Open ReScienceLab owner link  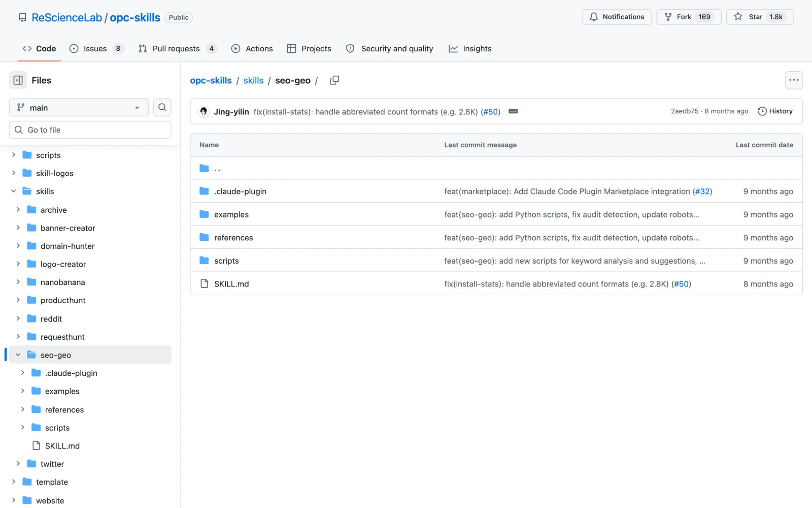[x=67, y=17]
